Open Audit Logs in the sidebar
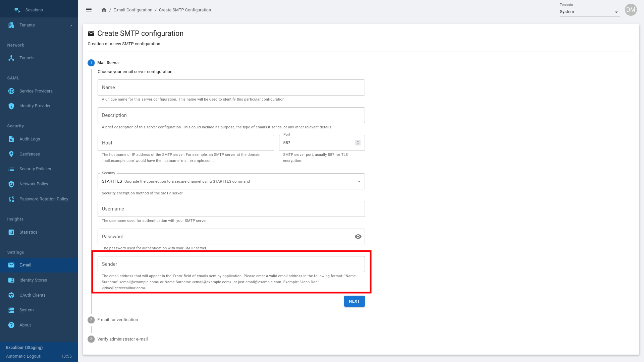This screenshot has width=644, height=362. [30, 139]
